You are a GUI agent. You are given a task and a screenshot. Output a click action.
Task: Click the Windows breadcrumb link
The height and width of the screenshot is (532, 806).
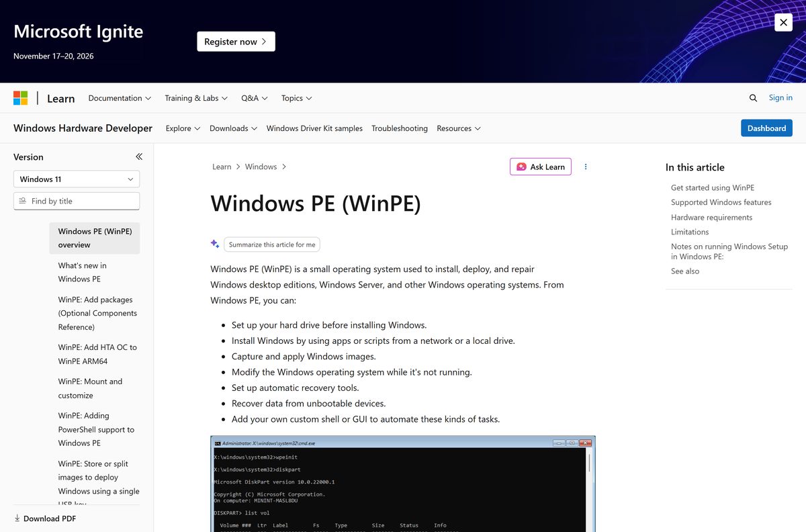(x=261, y=167)
